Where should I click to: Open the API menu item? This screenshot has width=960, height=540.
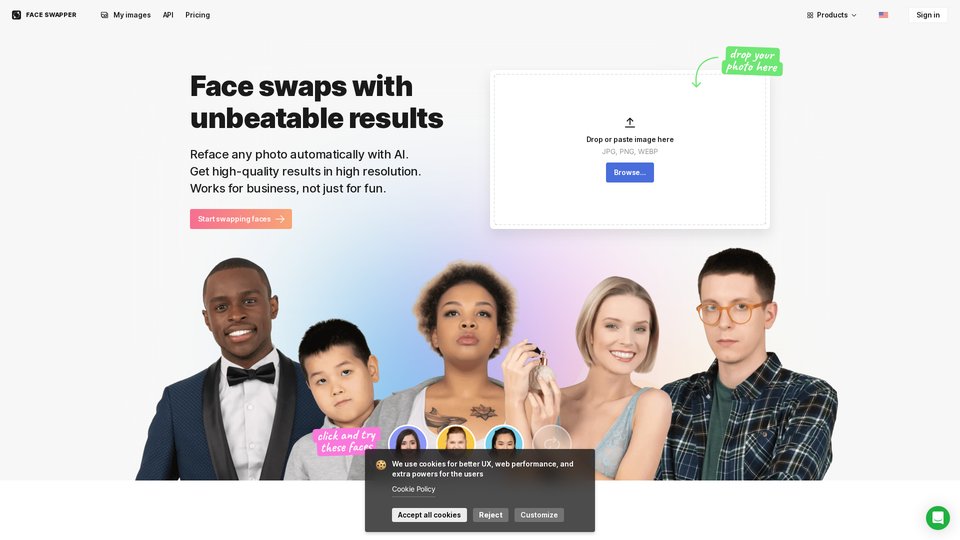coord(168,15)
